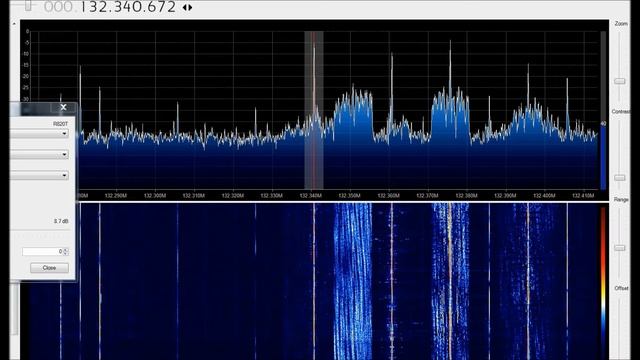
Task: Click the "340" digit group in the frequency display
Action: pyautogui.click(x=128, y=7)
